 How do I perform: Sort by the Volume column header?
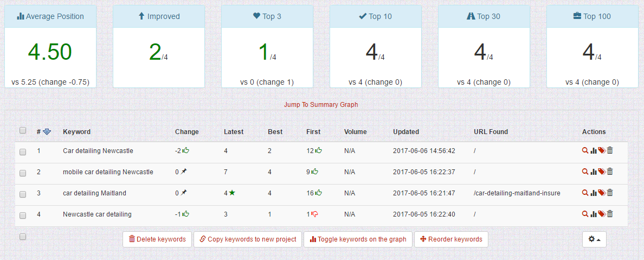click(x=355, y=132)
